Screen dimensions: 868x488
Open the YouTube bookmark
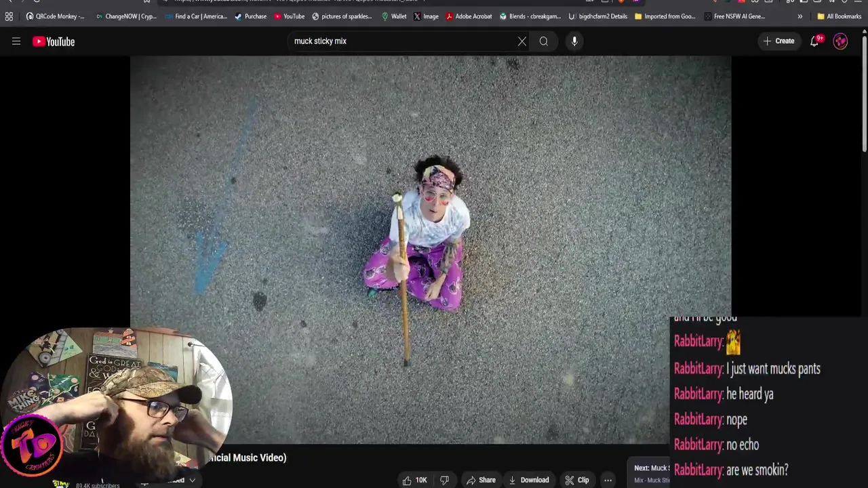coord(290,16)
